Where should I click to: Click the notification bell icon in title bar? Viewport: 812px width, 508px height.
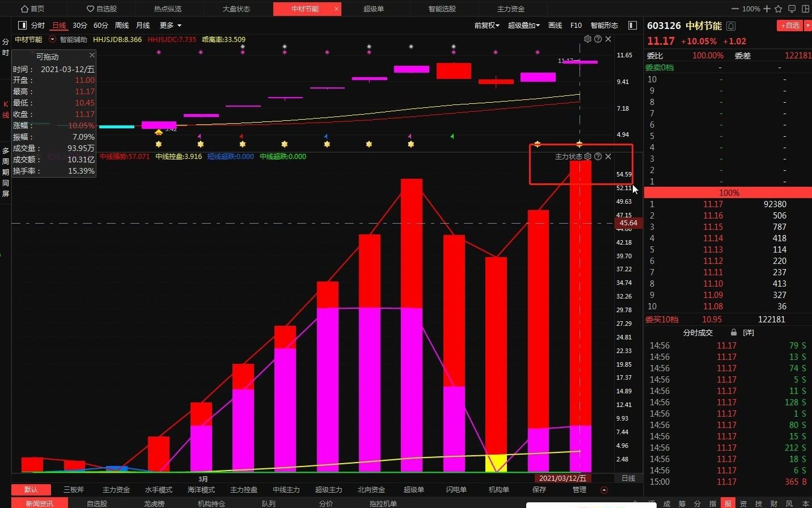[x=792, y=9]
